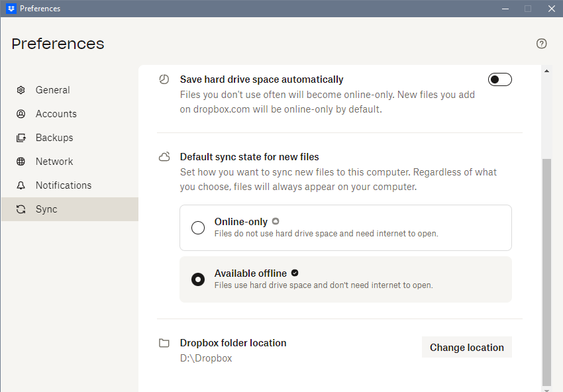The height and width of the screenshot is (392, 563).
Task: Click the Notifications bell icon
Action: pyautogui.click(x=21, y=185)
